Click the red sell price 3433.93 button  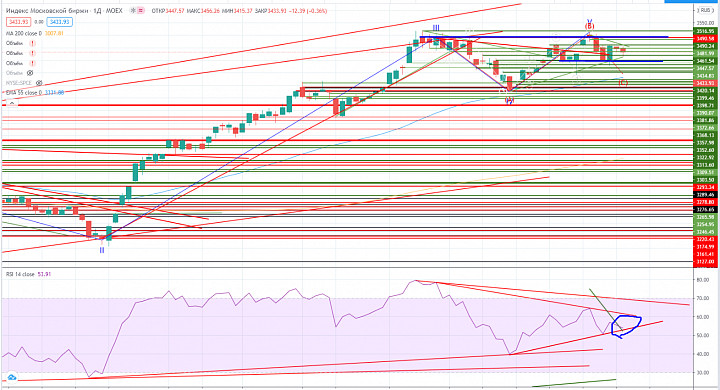(19, 22)
